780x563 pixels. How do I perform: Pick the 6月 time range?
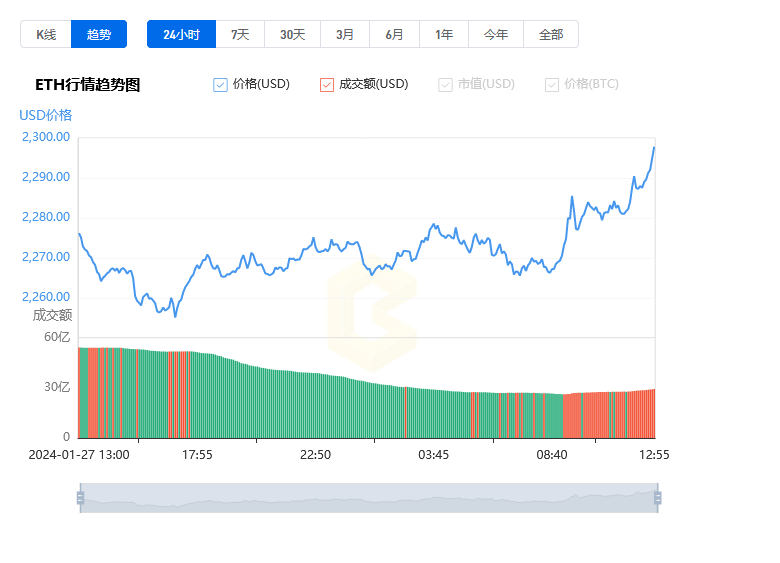(x=395, y=34)
